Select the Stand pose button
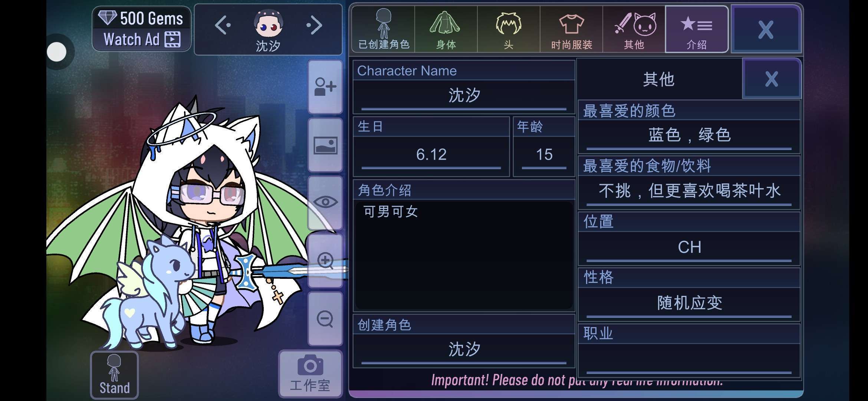Image resolution: width=868 pixels, height=401 pixels. 114,375
